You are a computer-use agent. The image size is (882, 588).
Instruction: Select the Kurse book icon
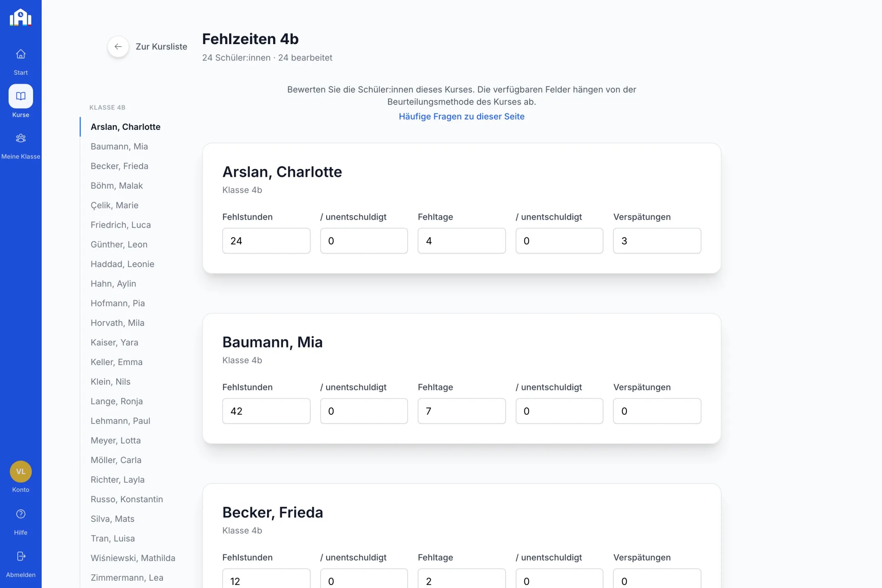21,96
